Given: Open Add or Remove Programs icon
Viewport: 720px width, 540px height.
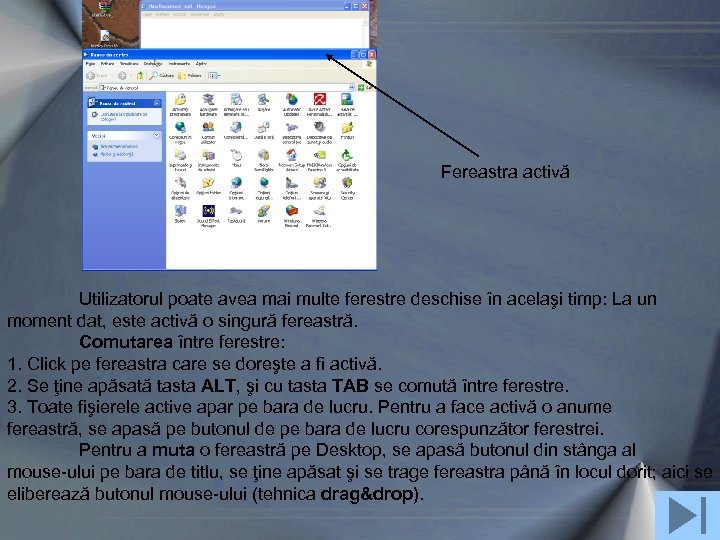Looking at the screenshot, I should [x=236, y=100].
